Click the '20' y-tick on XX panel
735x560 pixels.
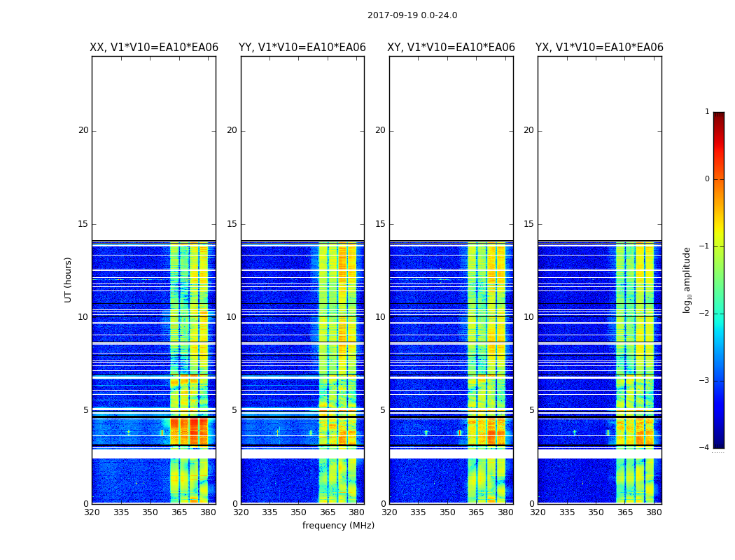coord(83,130)
